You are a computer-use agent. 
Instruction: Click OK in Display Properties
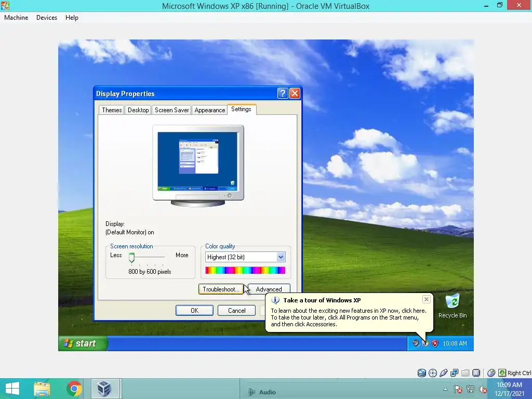194,311
